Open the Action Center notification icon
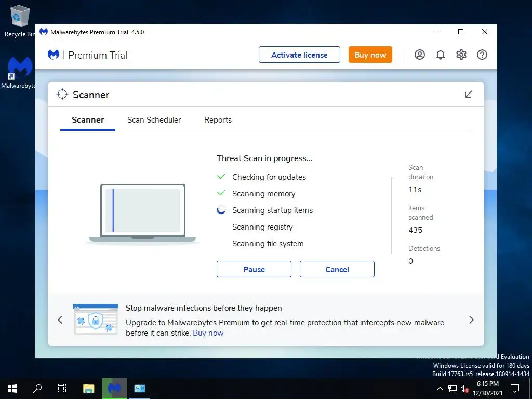This screenshot has width=532, height=399. [515, 389]
